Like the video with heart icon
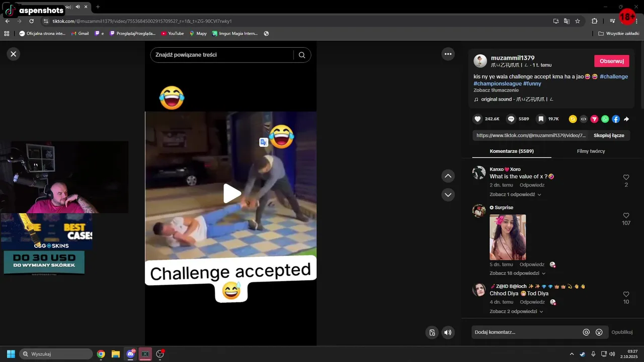Viewport: 644px width, 362px height. (x=477, y=119)
